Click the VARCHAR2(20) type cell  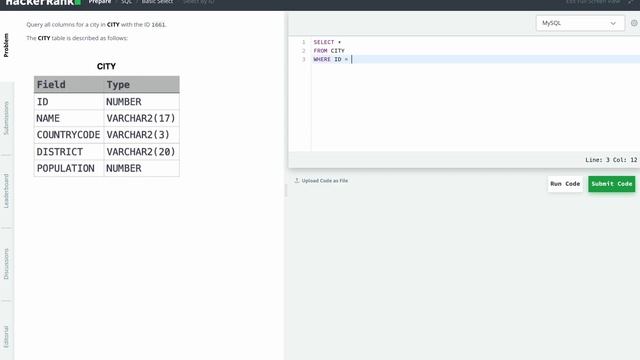tap(141, 151)
